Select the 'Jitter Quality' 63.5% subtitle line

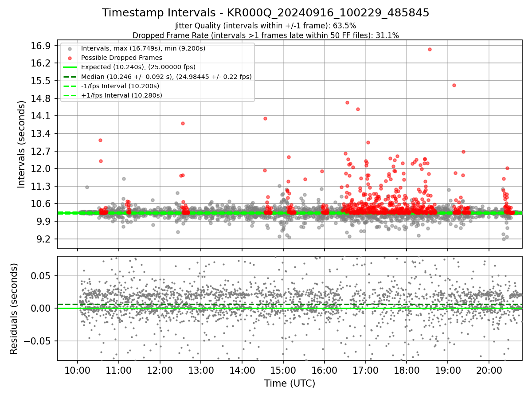[x=266, y=26]
